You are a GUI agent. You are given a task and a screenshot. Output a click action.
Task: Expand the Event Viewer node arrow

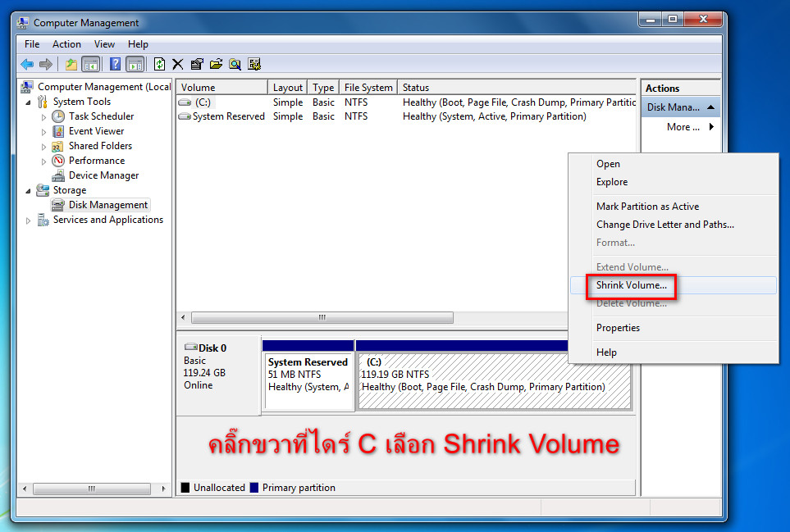click(43, 132)
